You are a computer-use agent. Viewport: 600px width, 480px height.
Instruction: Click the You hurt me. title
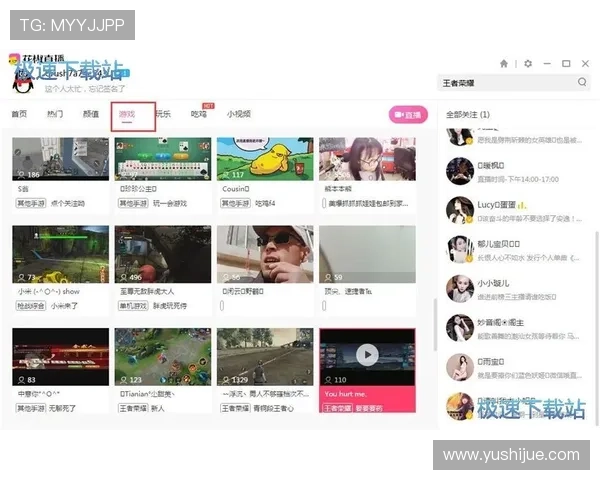click(345, 394)
